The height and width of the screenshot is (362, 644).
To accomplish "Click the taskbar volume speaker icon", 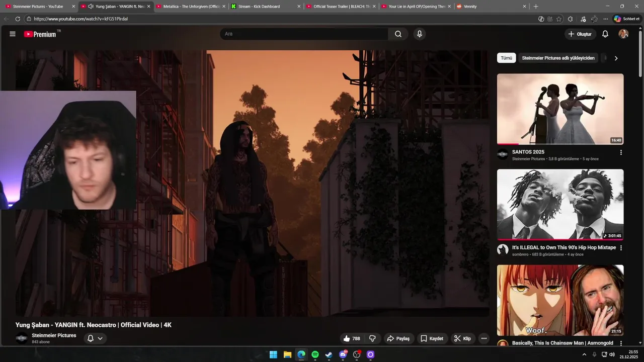I will (x=612, y=354).
